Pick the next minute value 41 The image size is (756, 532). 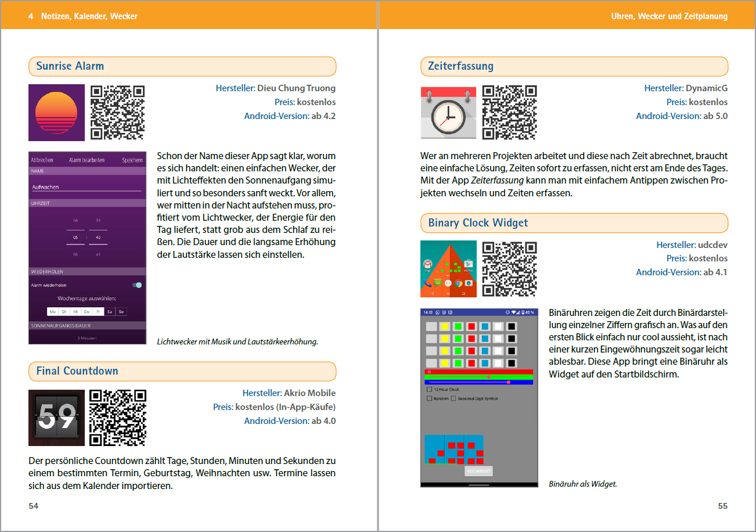[98, 254]
